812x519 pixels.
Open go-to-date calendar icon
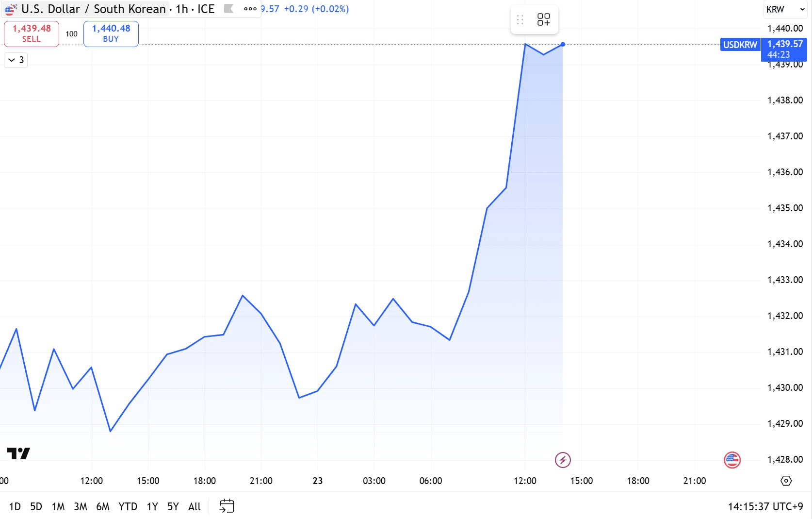pos(227,506)
